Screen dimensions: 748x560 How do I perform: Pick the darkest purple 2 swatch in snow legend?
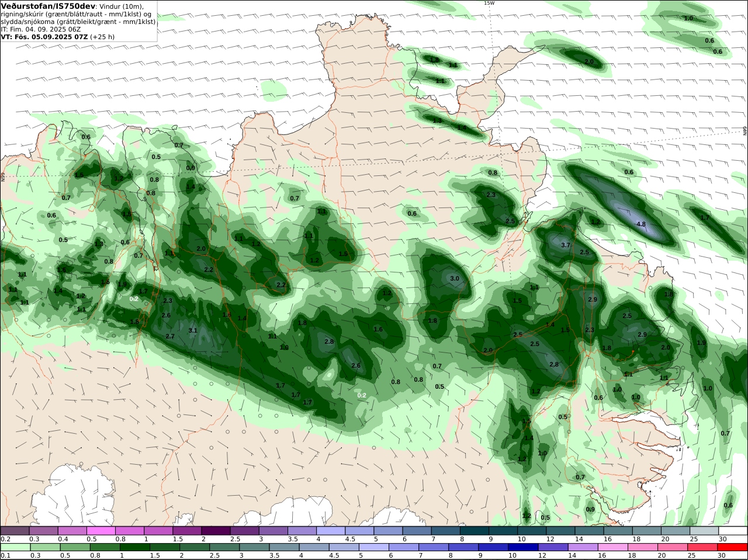point(216,530)
